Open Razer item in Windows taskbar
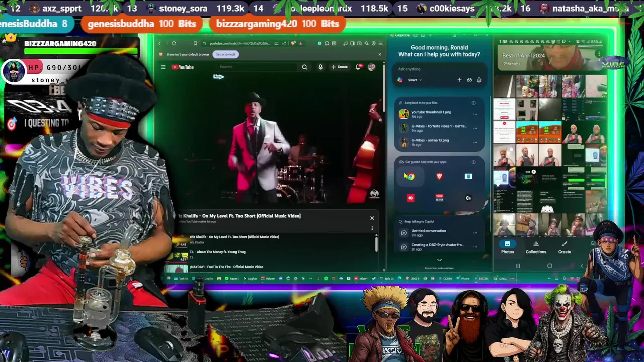Screen dimensions: 644x362 coord(232,278)
